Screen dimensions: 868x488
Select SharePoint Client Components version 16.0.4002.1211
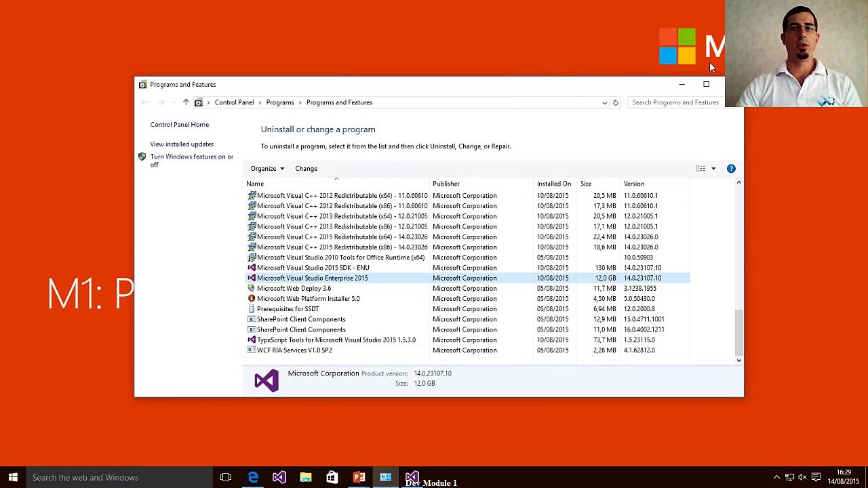(x=467, y=329)
